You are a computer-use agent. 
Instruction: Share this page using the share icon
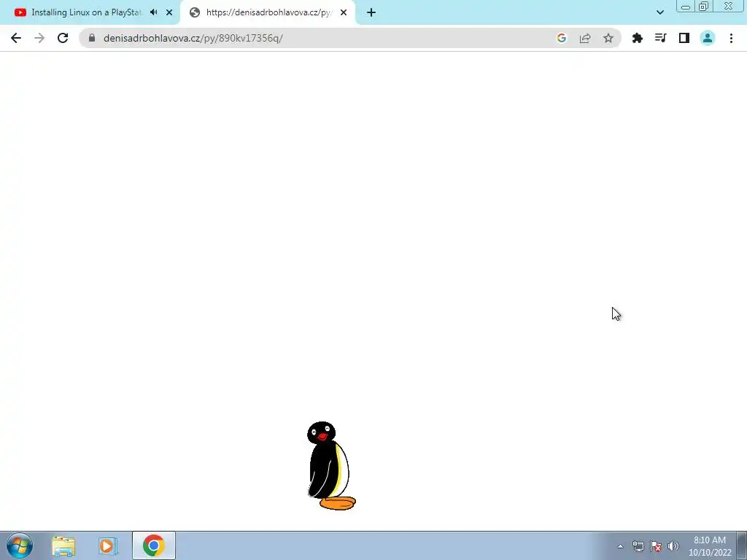[585, 38]
